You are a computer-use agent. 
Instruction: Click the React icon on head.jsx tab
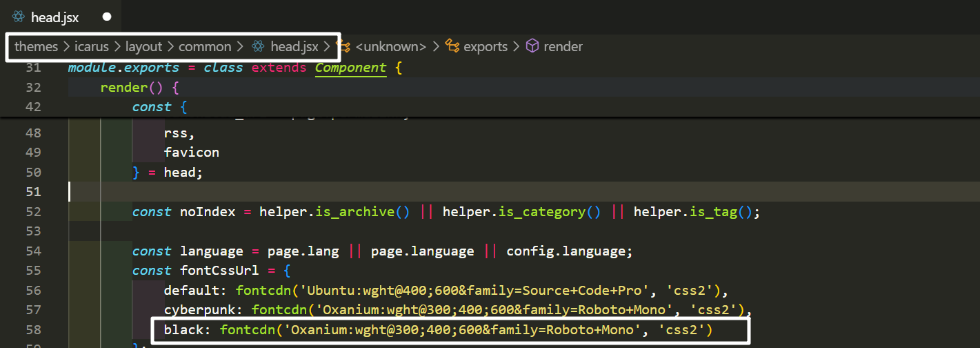point(19,17)
